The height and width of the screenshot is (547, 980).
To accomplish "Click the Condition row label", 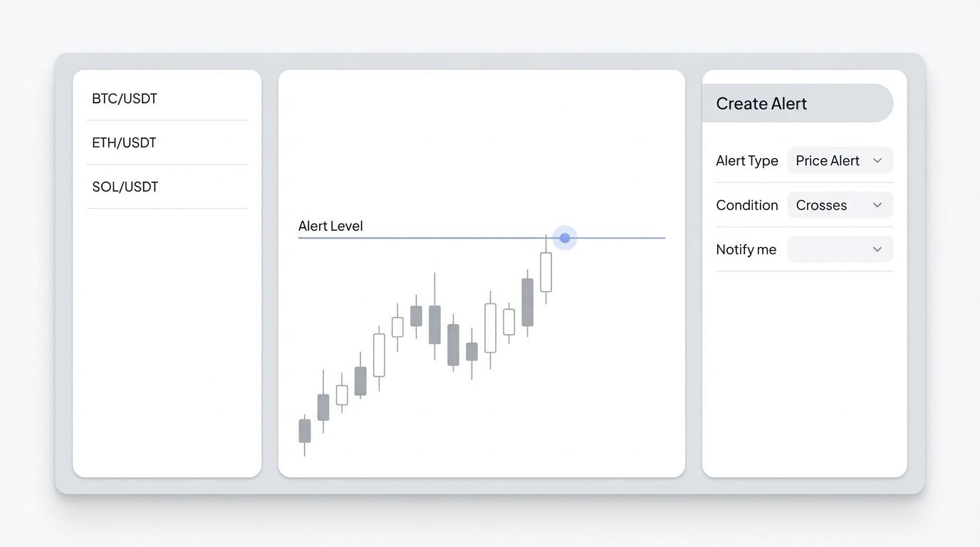I will (x=747, y=204).
